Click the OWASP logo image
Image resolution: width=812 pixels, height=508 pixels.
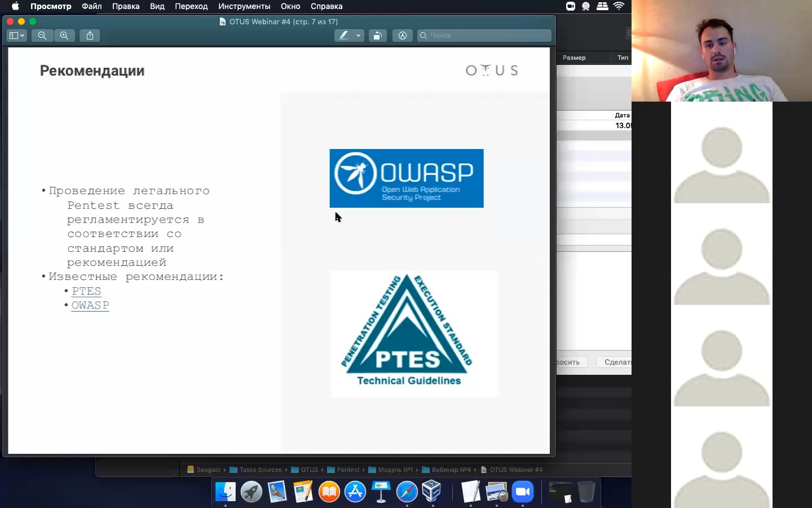point(407,178)
